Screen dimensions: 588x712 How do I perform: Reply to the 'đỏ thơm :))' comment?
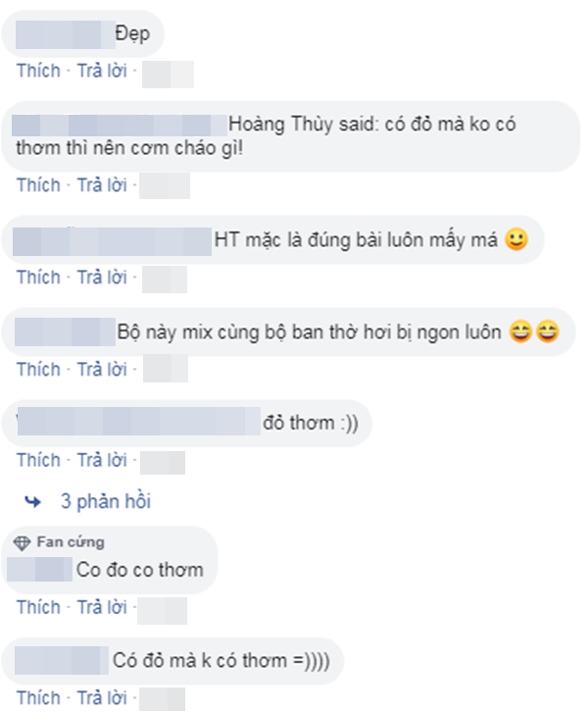[x=103, y=459]
